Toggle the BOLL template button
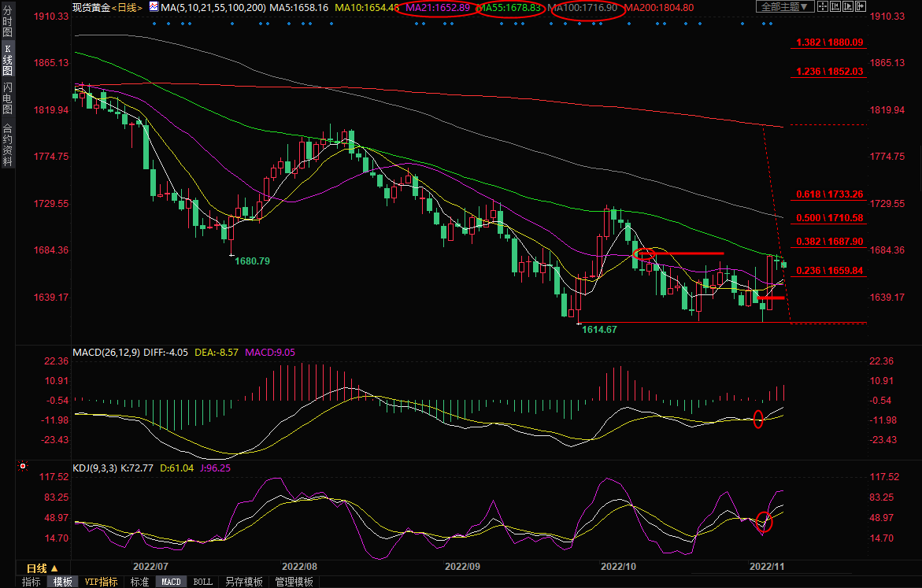 [x=202, y=582]
